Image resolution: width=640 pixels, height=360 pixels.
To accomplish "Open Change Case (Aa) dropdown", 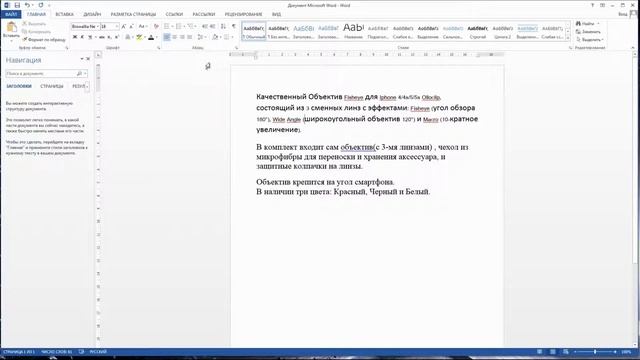I will (142, 27).
